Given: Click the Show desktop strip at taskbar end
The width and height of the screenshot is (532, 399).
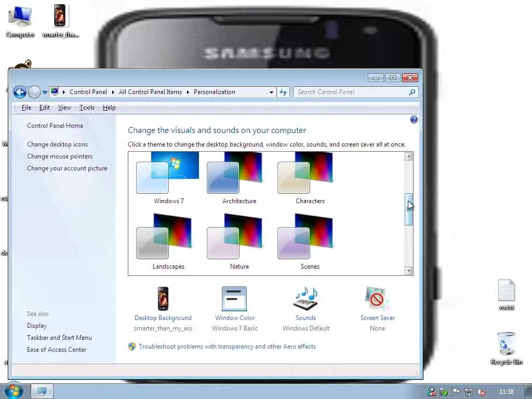Looking at the screenshot, I should (x=528, y=392).
